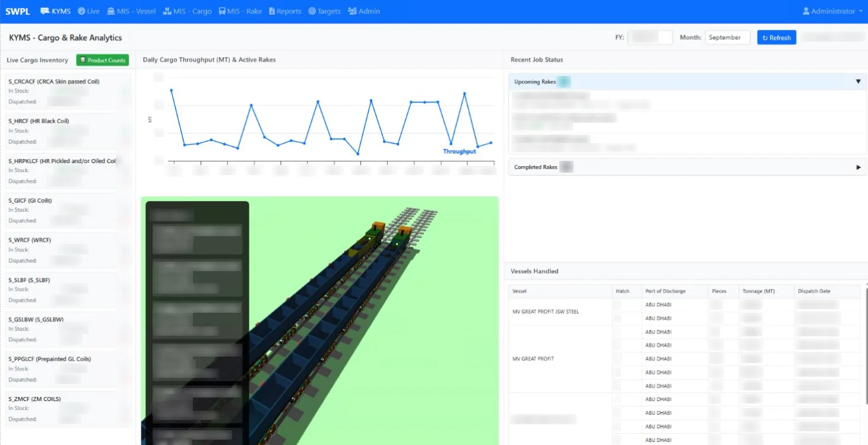The height and width of the screenshot is (445, 868).
Task: Collapse the Upcoming Rakes section
Action: tap(688, 82)
